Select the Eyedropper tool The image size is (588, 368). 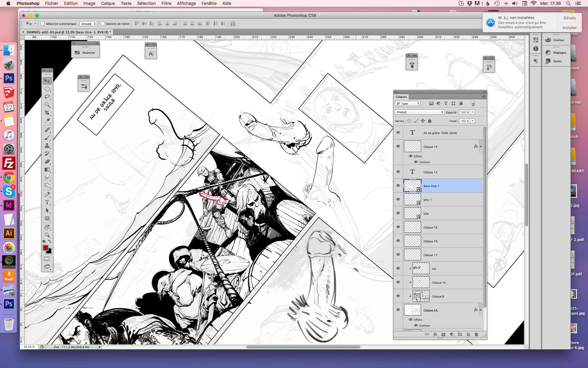coord(47,121)
